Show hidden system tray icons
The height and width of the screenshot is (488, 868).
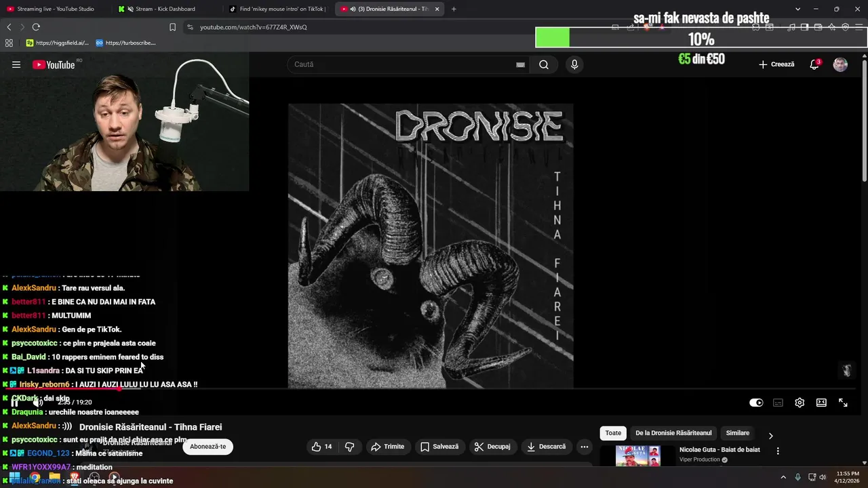[x=783, y=477]
